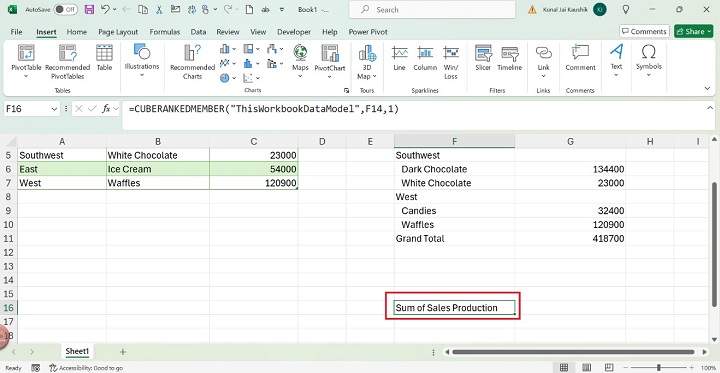Switch to the Page Layout tab
The width and height of the screenshot is (720, 373).
click(x=118, y=32)
